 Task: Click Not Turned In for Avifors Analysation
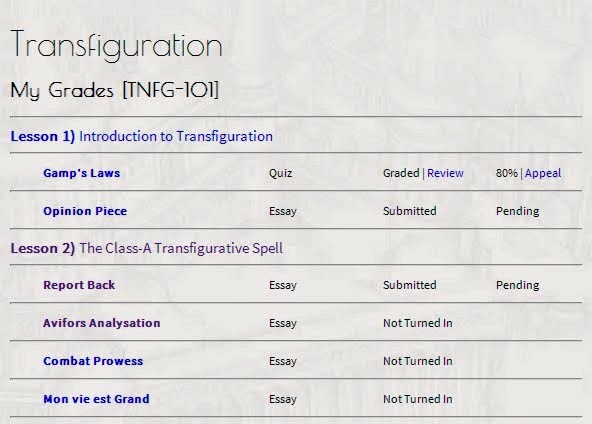(418, 323)
